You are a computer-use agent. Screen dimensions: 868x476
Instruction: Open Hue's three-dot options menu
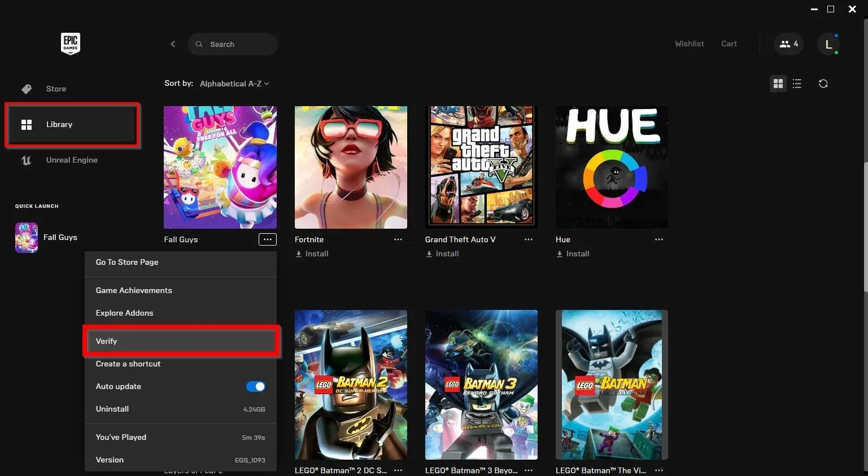(x=659, y=239)
